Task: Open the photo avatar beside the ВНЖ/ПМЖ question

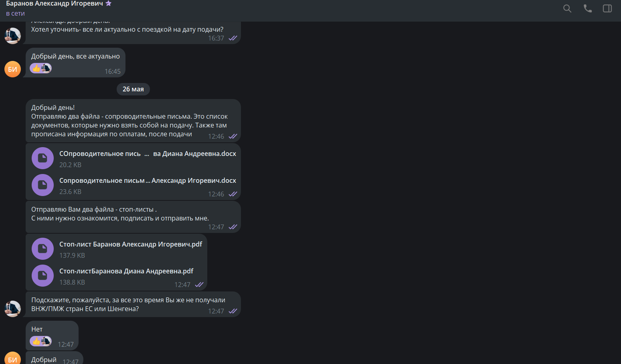Action: (12, 309)
